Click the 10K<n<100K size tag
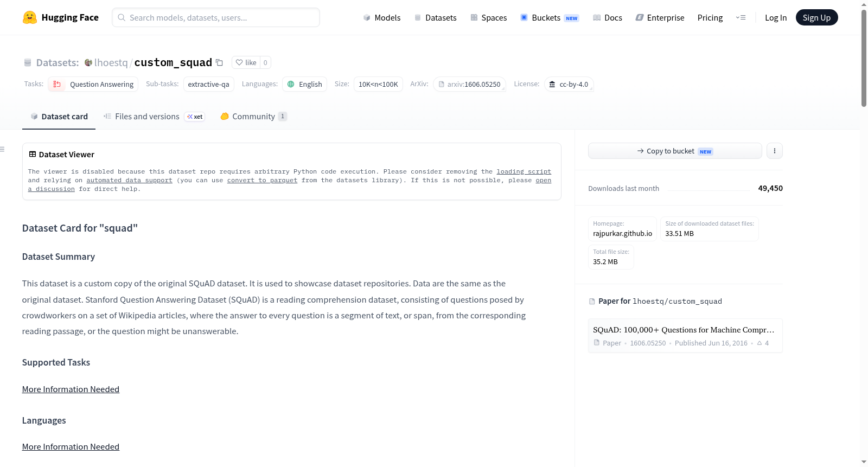The width and height of the screenshot is (868, 467). pos(378,84)
